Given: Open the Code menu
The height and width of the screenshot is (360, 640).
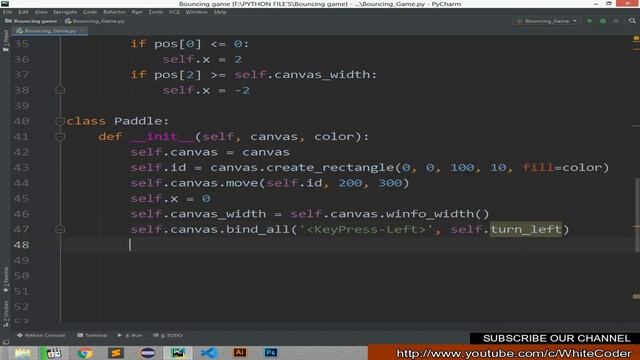Looking at the screenshot, I should tap(90, 12).
